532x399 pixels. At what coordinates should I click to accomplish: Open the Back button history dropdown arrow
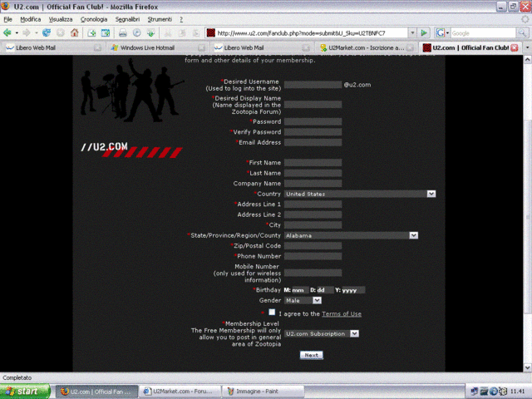[17, 33]
